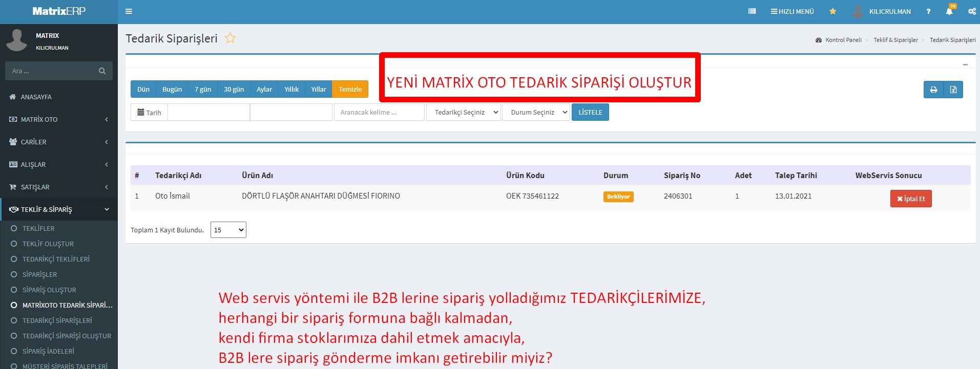Add page to favorites with star outline
This screenshot has width=980, height=369.
click(x=230, y=38)
